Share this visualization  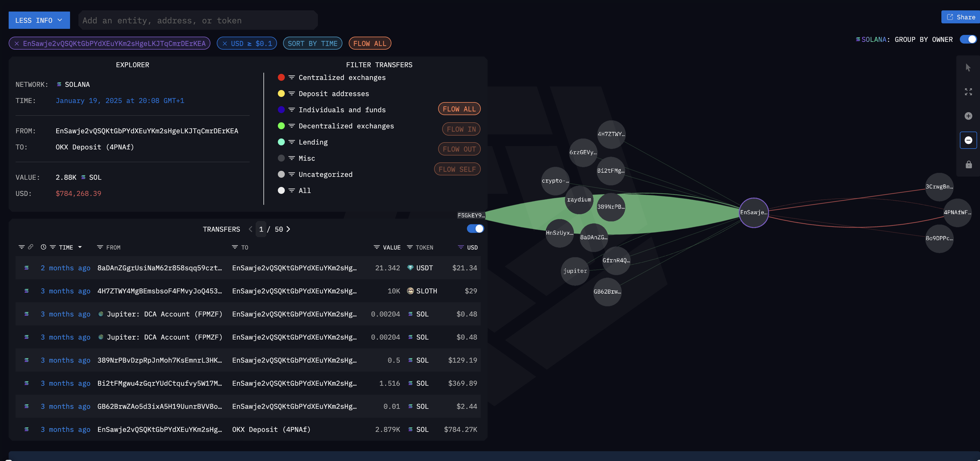click(961, 17)
